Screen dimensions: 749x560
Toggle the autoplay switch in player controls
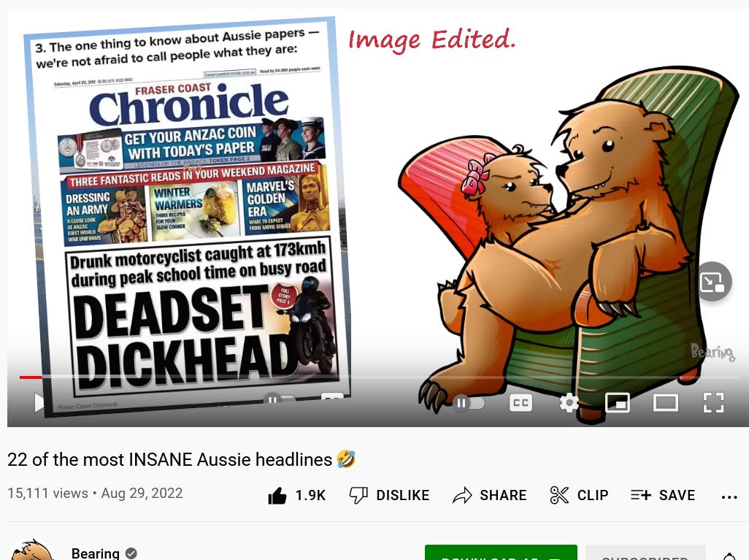point(469,403)
